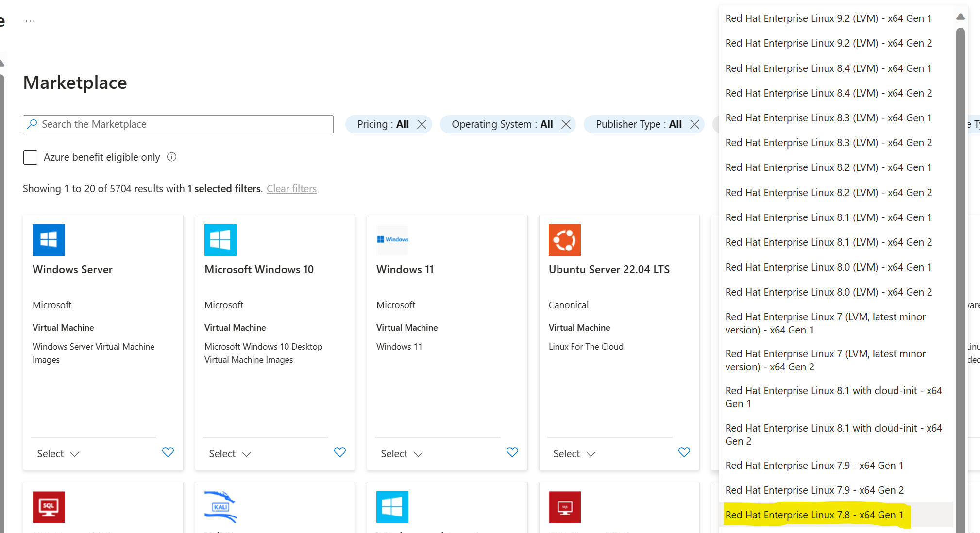
Task: Remove the Operating System filter with X
Action: (x=566, y=124)
